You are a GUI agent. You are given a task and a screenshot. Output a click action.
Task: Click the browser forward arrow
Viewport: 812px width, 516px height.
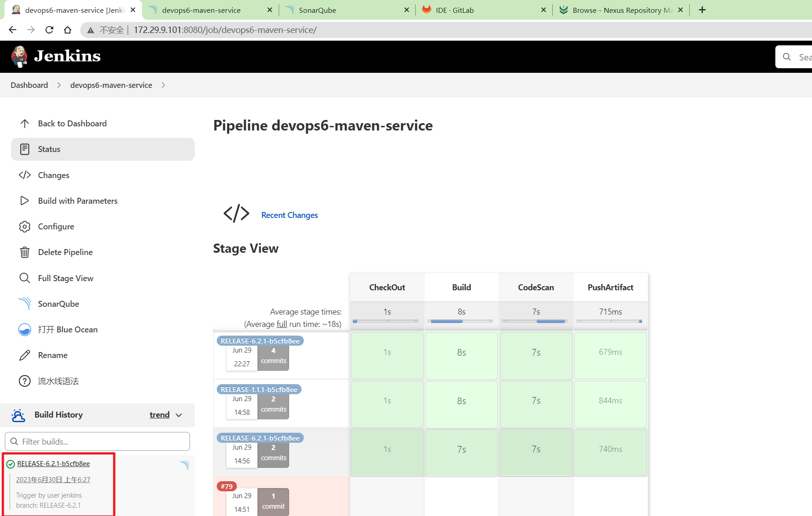pyautogui.click(x=31, y=30)
